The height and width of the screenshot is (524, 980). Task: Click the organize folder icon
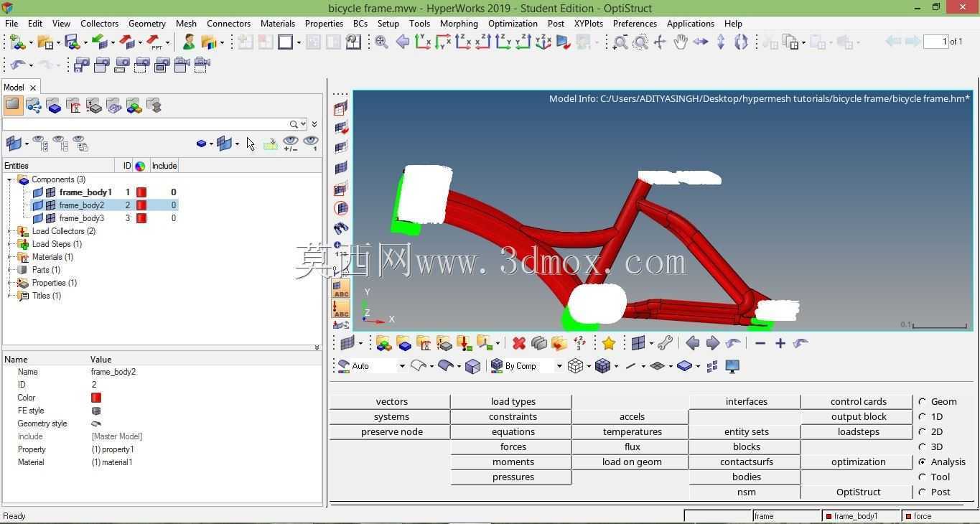pyautogui.click(x=559, y=344)
